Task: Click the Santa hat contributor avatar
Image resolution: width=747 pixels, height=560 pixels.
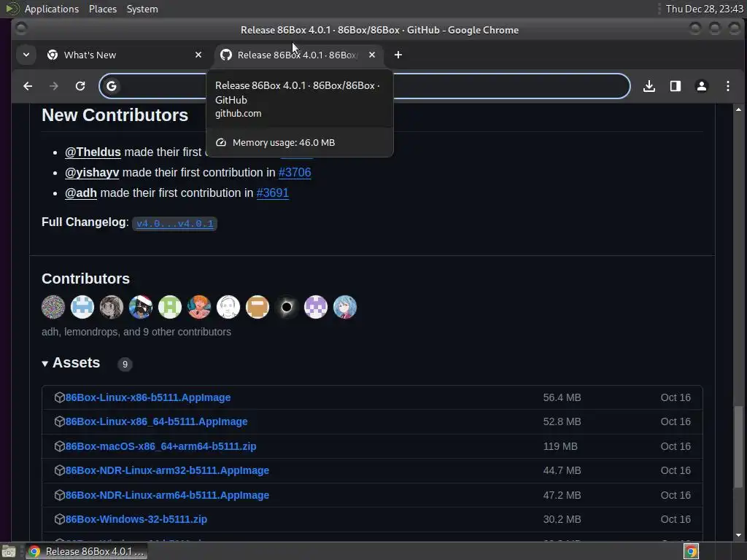Action: (x=141, y=307)
